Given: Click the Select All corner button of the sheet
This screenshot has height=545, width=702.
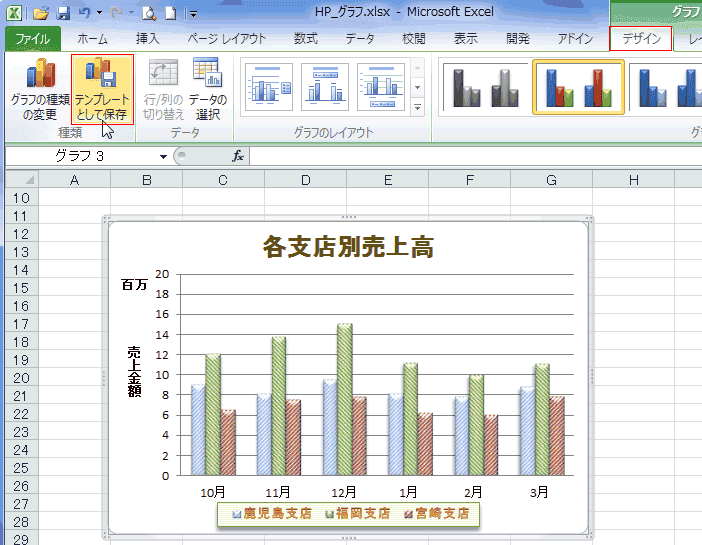Looking at the screenshot, I should click(x=21, y=180).
